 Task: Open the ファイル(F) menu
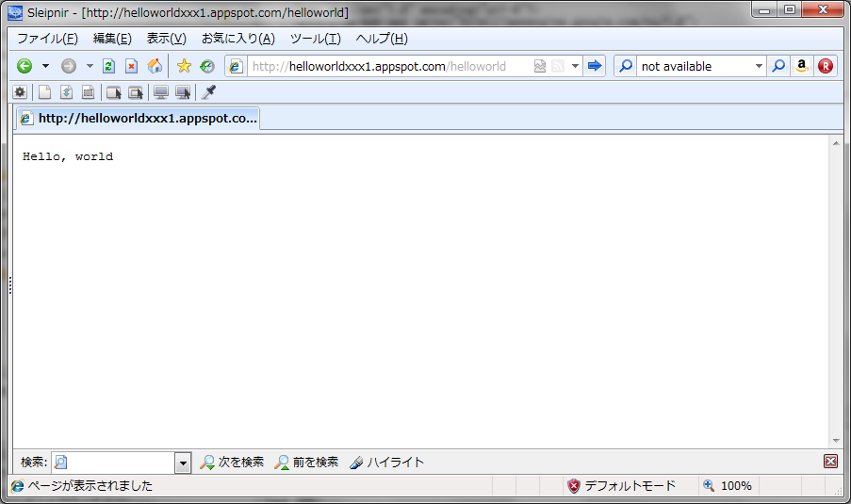pyautogui.click(x=47, y=39)
